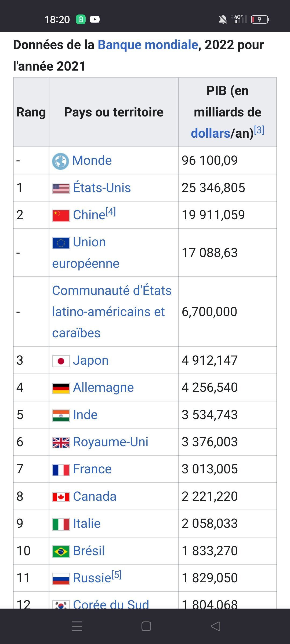Open the Banque mondiale link

click(x=148, y=45)
